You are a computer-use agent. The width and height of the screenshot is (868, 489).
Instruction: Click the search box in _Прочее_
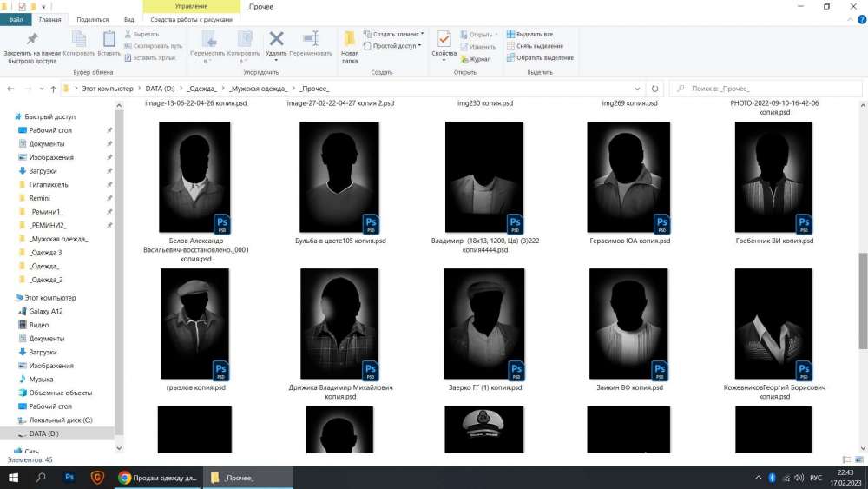point(766,89)
